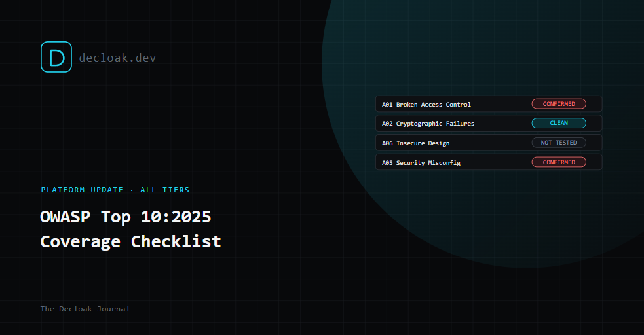Click the decloak.dev site name

(117, 58)
